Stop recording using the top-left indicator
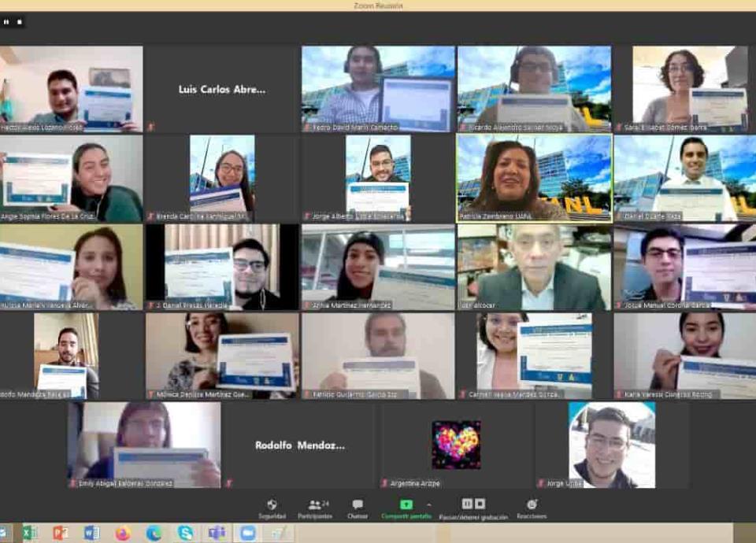756x543 pixels. 19,22
